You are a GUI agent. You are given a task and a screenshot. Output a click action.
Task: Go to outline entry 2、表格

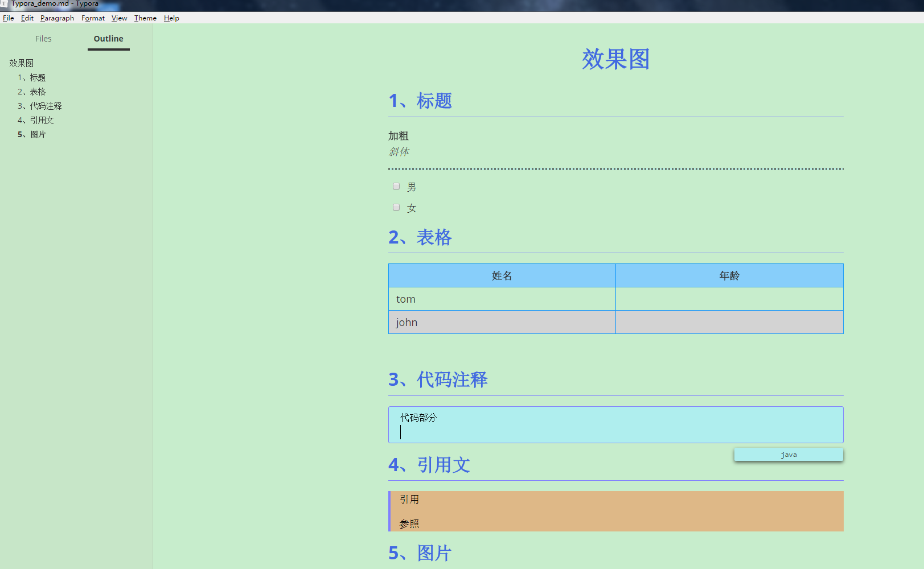(31, 92)
